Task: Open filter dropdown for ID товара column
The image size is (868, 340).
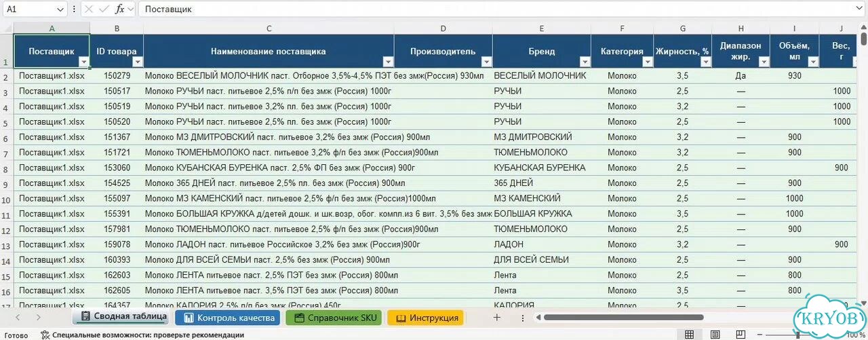Action: 137,62
